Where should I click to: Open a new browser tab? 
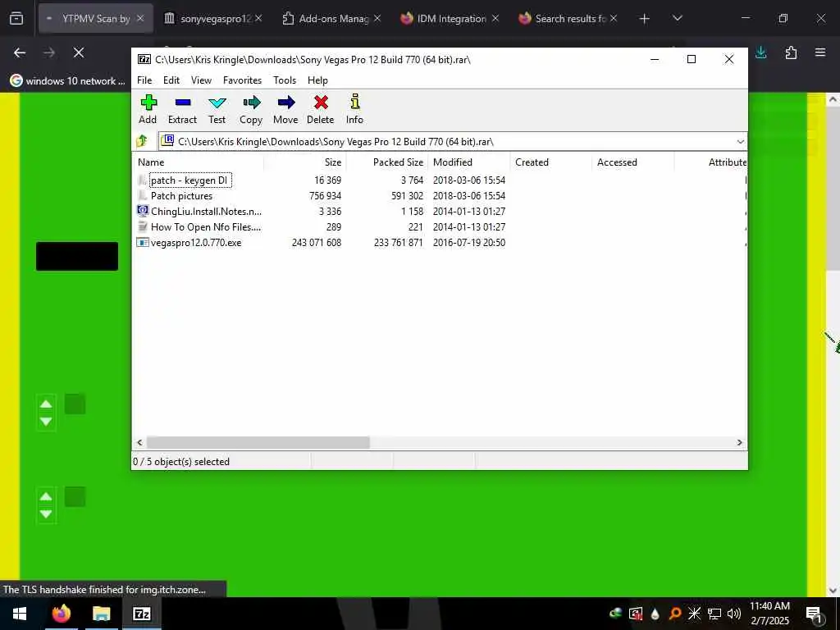[x=645, y=19]
